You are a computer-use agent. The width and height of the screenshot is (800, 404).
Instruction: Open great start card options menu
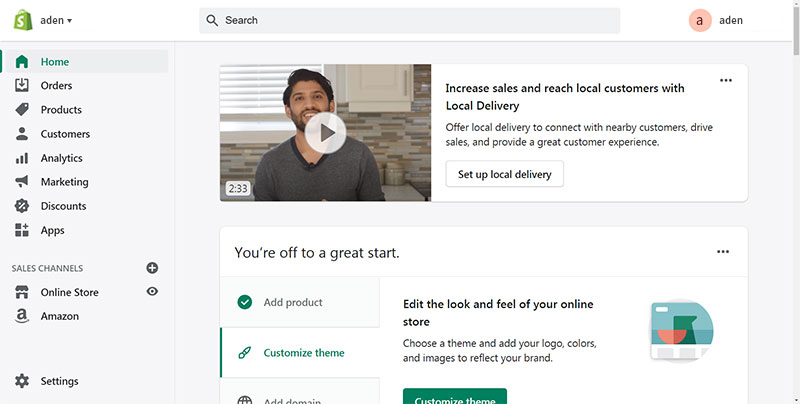(x=723, y=251)
